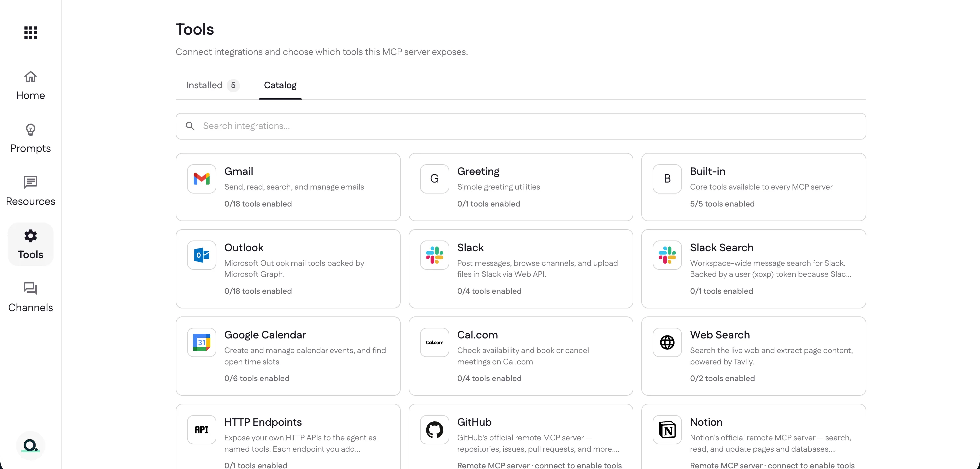Open the GitHub integration title

click(474, 422)
